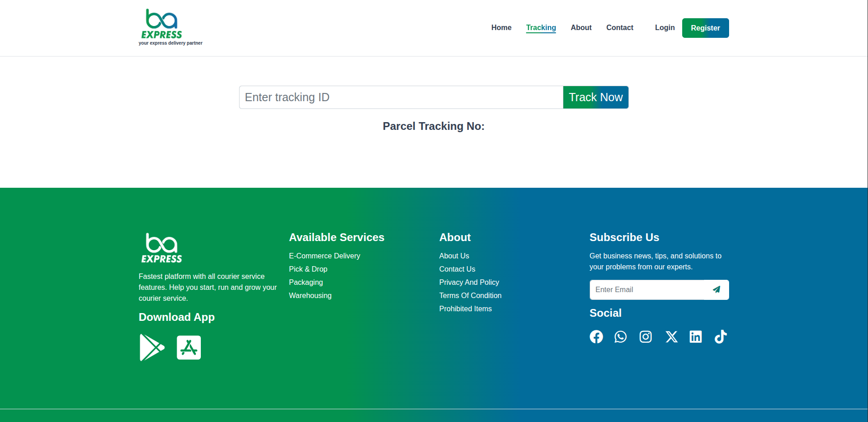Open the Contact nav item
The width and height of the screenshot is (868, 422).
(620, 28)
